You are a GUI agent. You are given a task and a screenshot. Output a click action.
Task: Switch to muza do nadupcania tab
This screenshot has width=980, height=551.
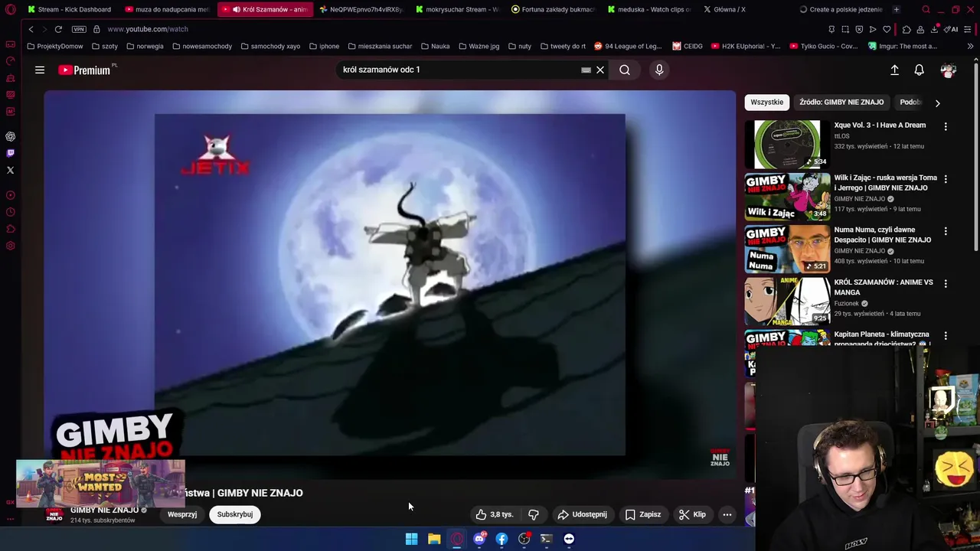166,9
